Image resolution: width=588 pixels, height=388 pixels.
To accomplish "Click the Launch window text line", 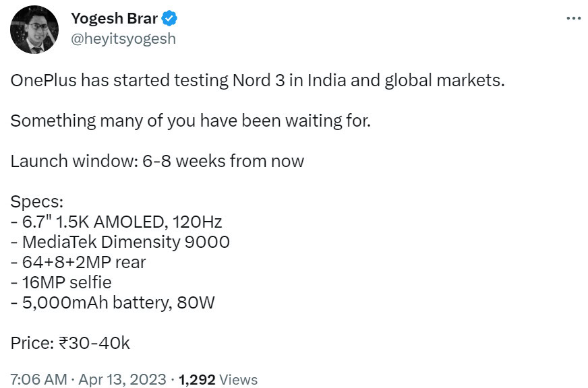I will tap(157, 162).
